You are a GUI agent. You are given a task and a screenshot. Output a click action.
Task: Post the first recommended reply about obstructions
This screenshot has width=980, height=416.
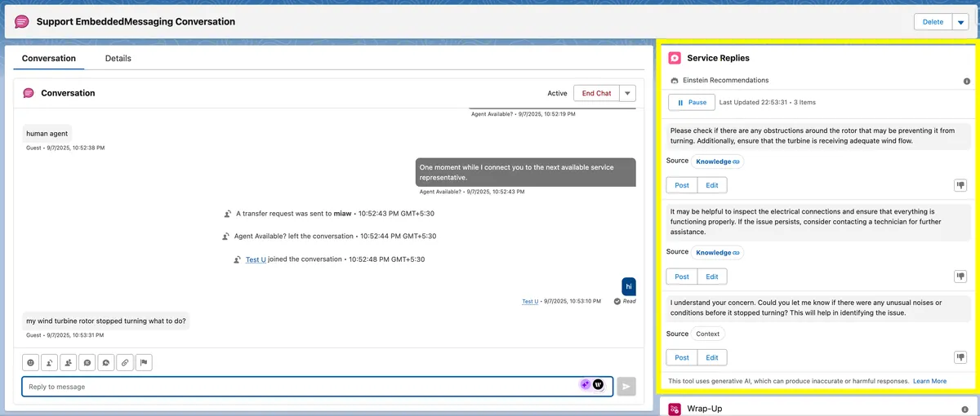click(682, 185)
